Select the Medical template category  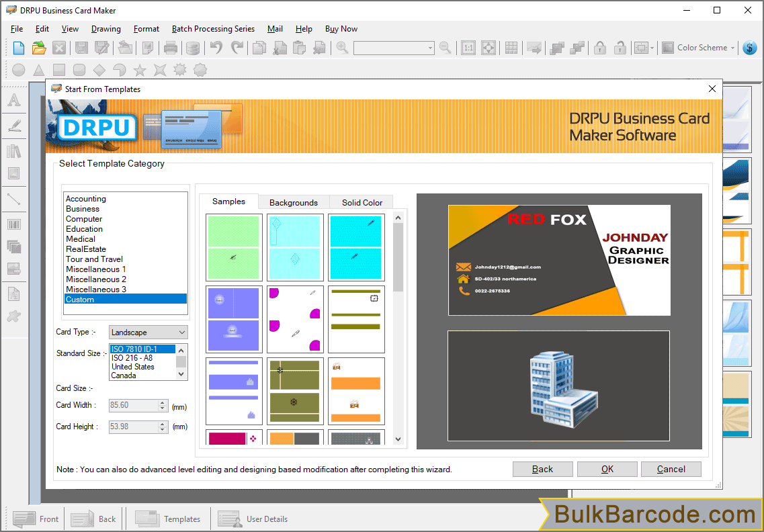[81, 239]
